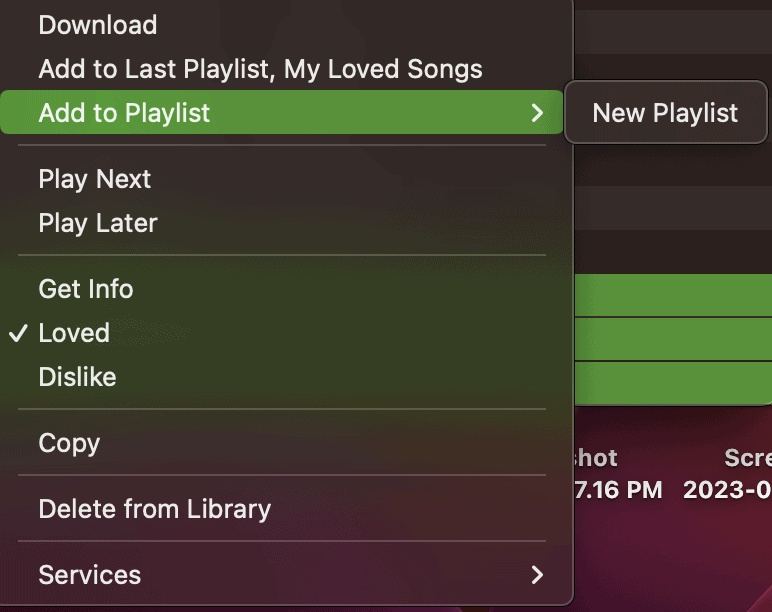
Task: Select Copy from the context menu
Action: [x=69, y=443]
